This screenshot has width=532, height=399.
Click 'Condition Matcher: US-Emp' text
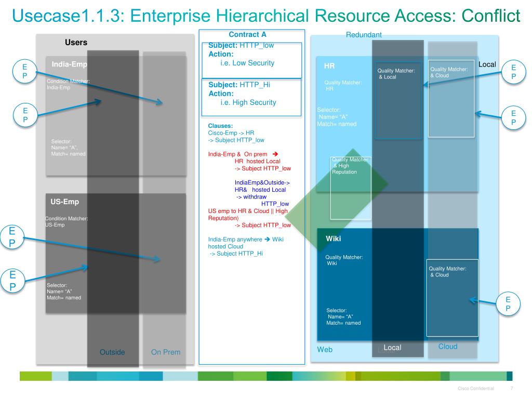(66, 221)
